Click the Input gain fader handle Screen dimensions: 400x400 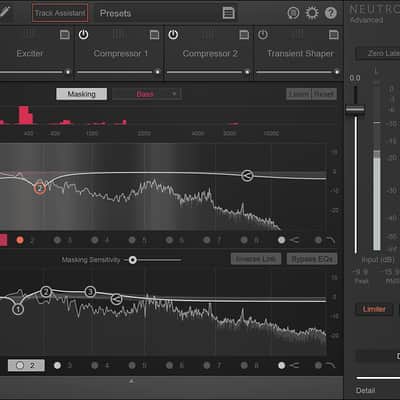click(355, 109)
